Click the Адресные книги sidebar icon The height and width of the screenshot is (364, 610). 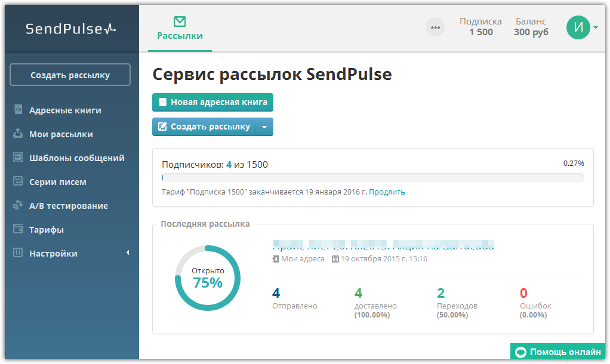click(18, 110)
